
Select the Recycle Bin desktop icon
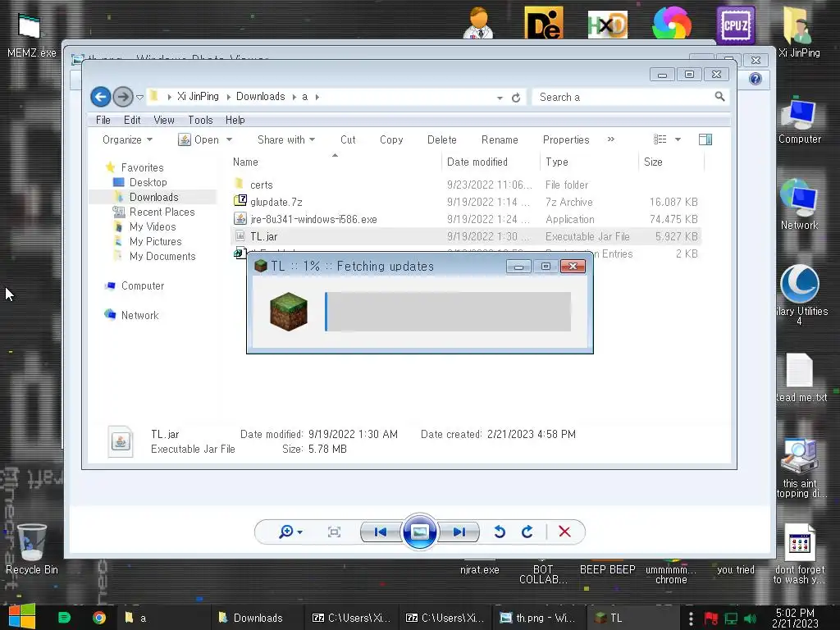click(x=32, y=548)
